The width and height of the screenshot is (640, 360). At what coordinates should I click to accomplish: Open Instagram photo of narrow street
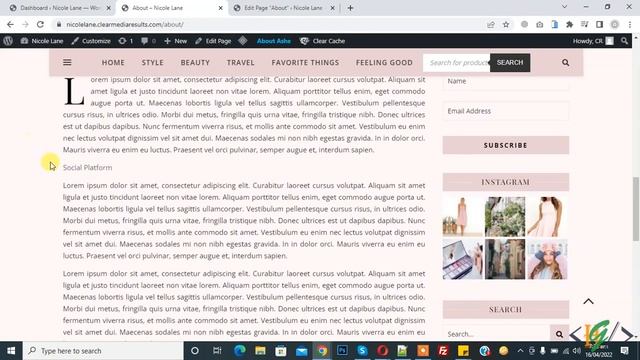coord(505,259)
